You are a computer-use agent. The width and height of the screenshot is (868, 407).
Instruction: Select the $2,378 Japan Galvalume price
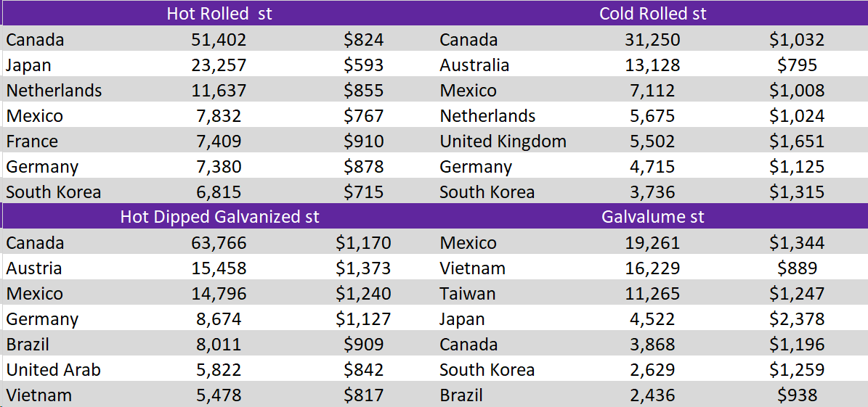click(797, 319)
